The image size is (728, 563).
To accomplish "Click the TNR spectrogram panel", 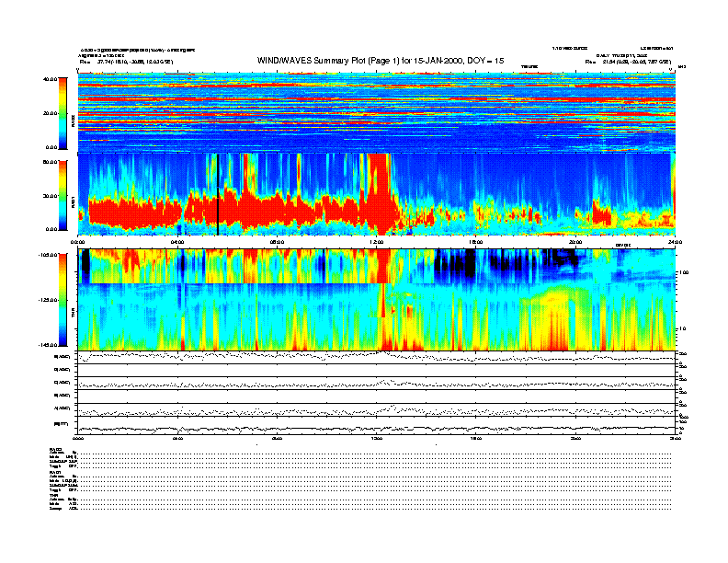I will click(376, 300).
